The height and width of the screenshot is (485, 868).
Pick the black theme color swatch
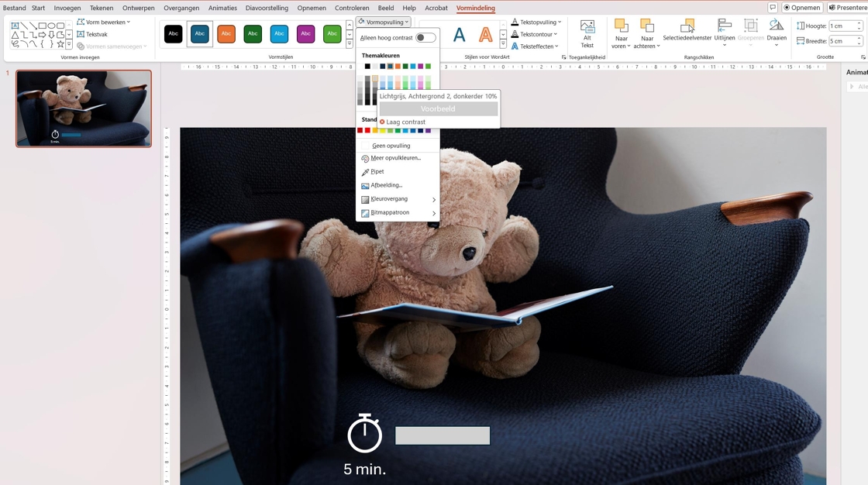pyautogui.click(x=367, y=66)
